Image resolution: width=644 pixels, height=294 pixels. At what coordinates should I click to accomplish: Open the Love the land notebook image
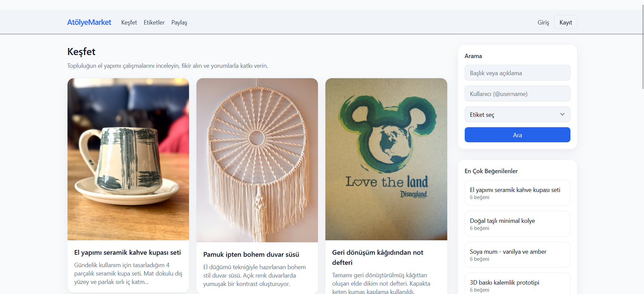(386, 159)
